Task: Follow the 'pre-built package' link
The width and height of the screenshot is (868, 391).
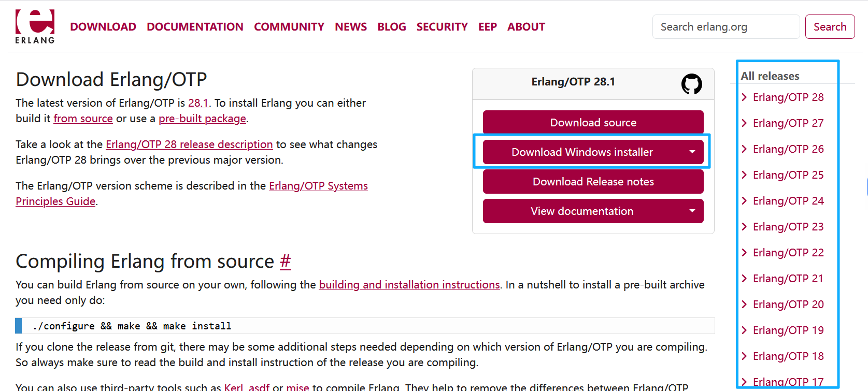Action: pyautogui.click(x=202, y=119)
